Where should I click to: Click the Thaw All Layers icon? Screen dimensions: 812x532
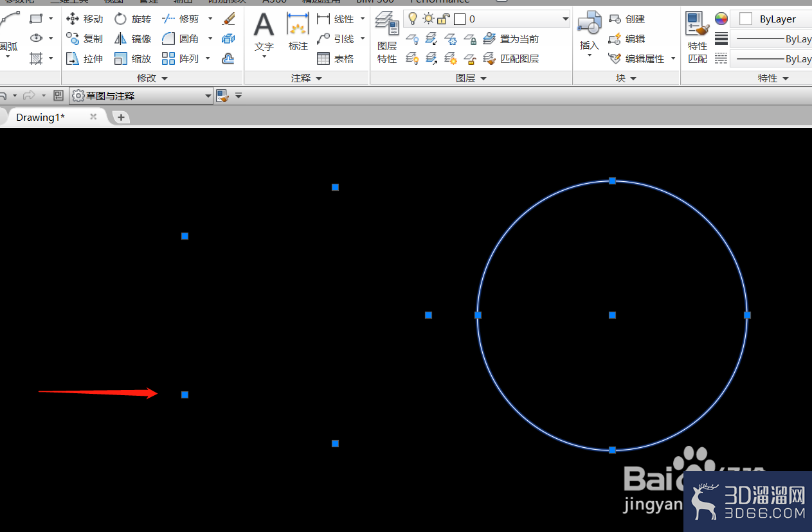tap(451, 59)
